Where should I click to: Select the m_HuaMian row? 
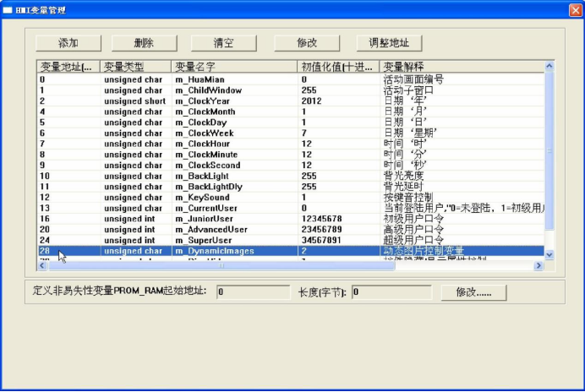point(291,79)
